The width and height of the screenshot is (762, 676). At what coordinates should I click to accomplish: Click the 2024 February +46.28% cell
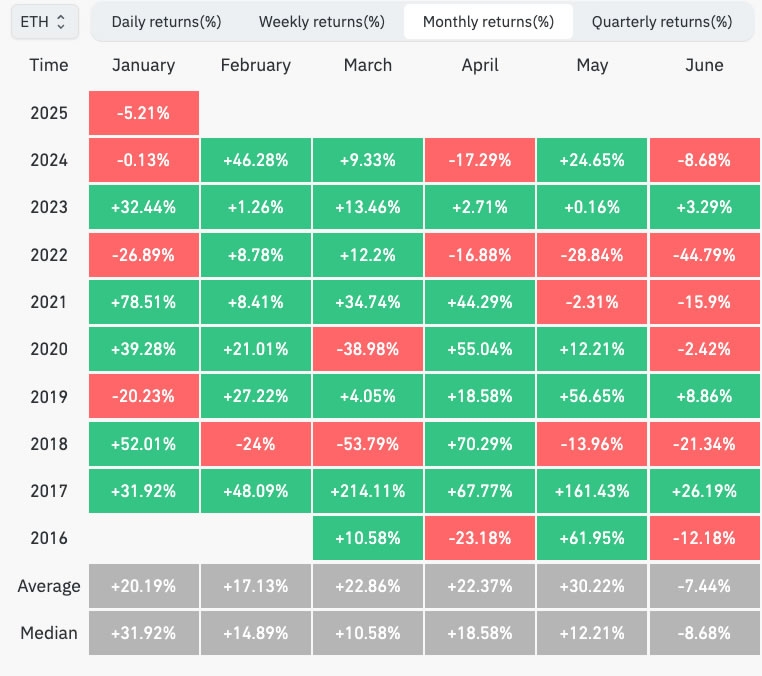pyautogui.click(x=255, y=160)
